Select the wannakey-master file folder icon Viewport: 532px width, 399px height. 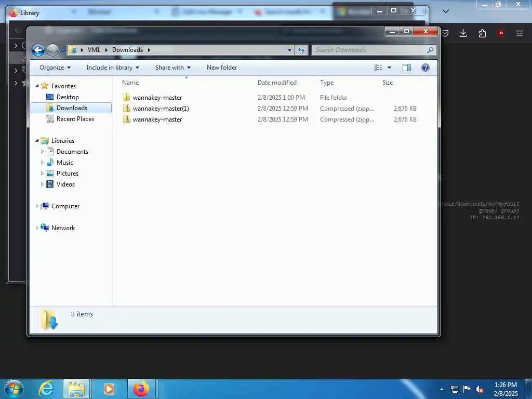pyautogui.click(x=127, y=97)
